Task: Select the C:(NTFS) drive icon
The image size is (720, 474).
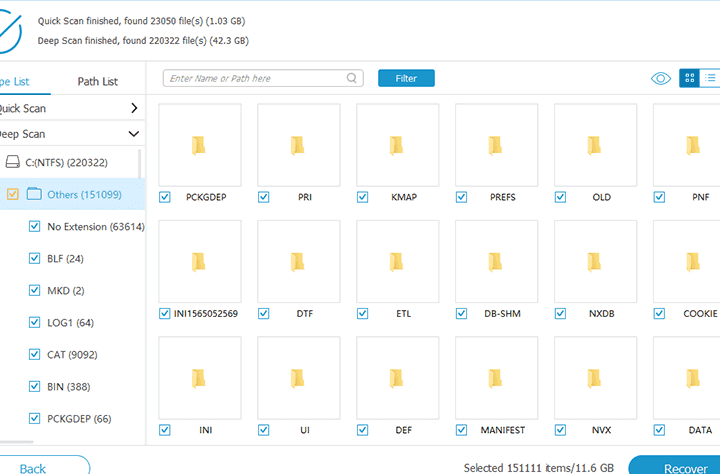Action: [12, 162]
